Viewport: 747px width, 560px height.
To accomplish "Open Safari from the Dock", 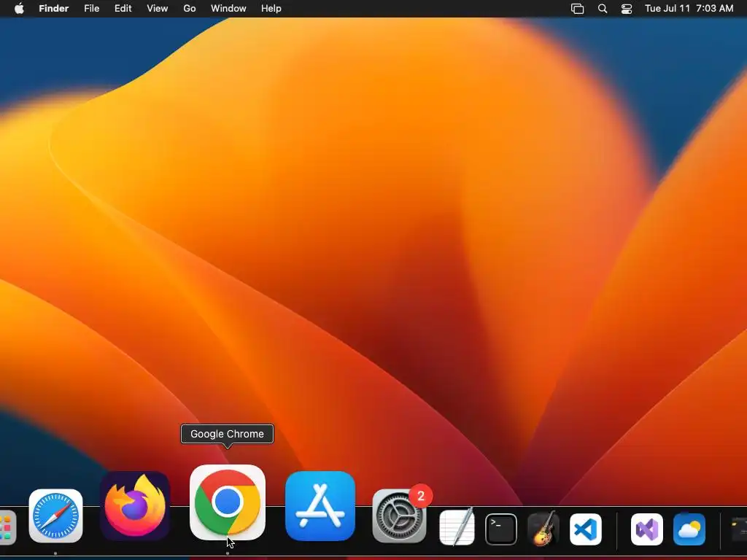I will coord(55,516).
